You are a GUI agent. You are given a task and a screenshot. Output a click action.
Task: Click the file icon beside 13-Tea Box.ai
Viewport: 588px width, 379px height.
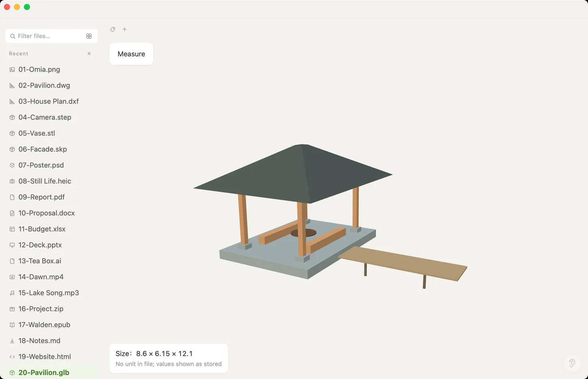tap(12, 261)
